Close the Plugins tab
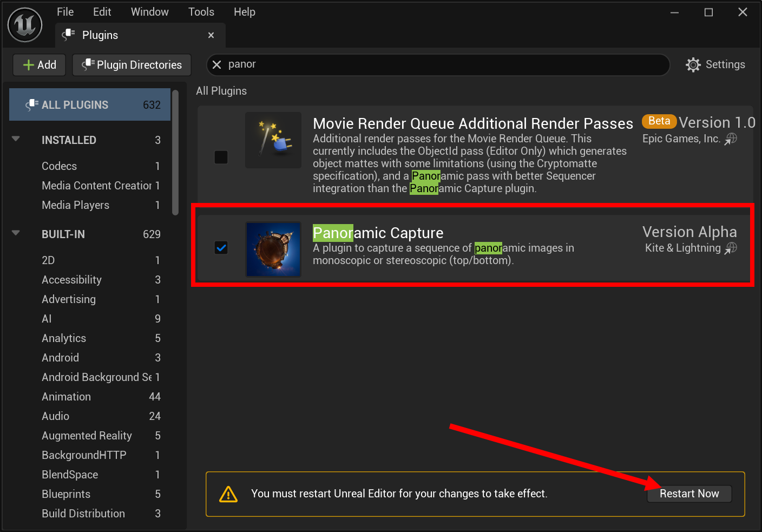 pyautogui.click(x=211, y=35)
